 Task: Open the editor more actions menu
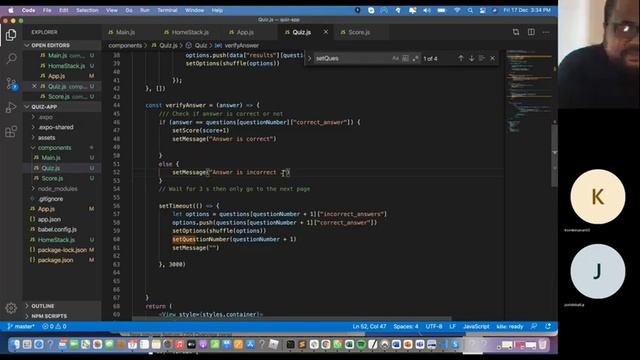click(546, 32)
